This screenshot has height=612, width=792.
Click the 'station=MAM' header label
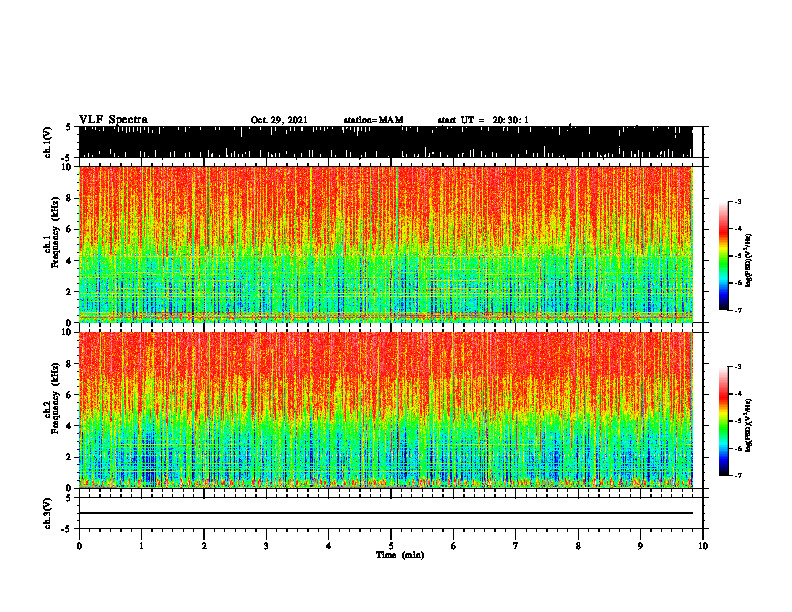(373, 120)
